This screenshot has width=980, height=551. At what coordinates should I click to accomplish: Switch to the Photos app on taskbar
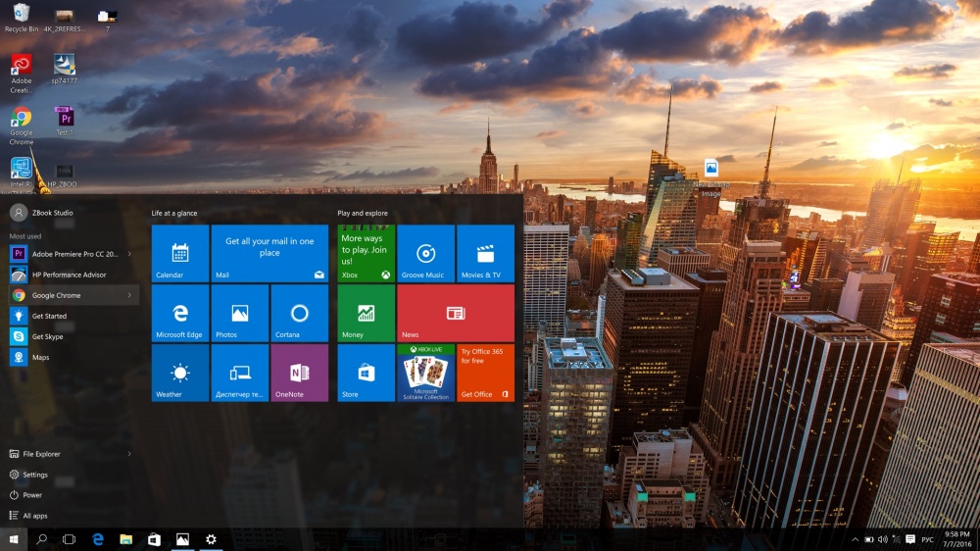coord(182,539)
